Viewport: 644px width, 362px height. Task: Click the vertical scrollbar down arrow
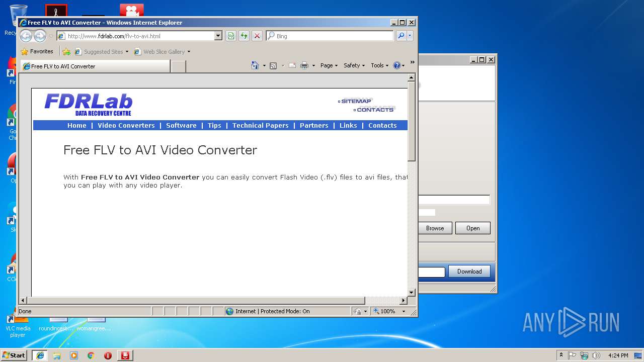click(x=411, y=292)
